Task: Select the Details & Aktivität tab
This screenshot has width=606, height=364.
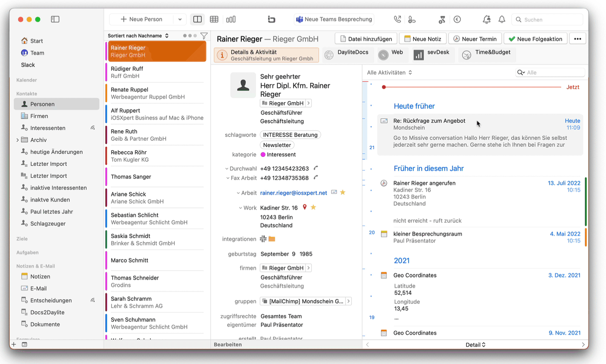Action: pyautogui.click(x=266, y=55)
